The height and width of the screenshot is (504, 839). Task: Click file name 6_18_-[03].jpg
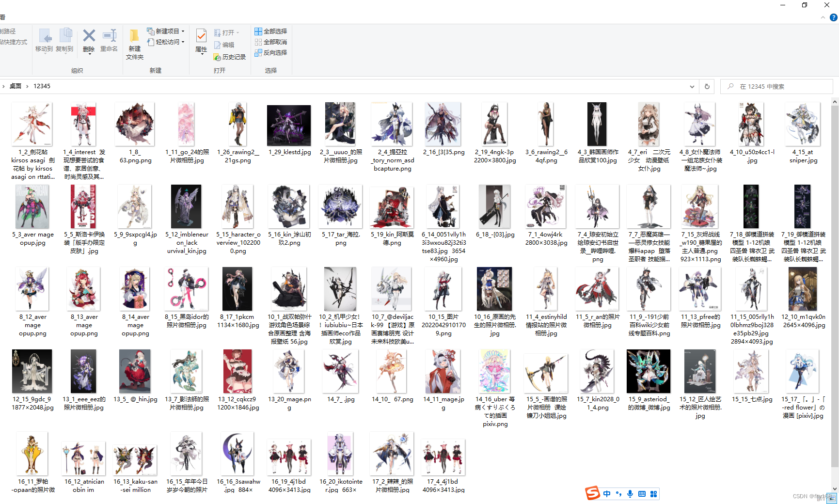point(495,235)
